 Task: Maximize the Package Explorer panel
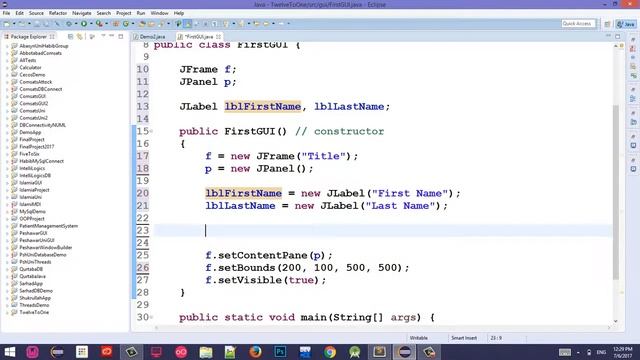click(x=121, y=36)
